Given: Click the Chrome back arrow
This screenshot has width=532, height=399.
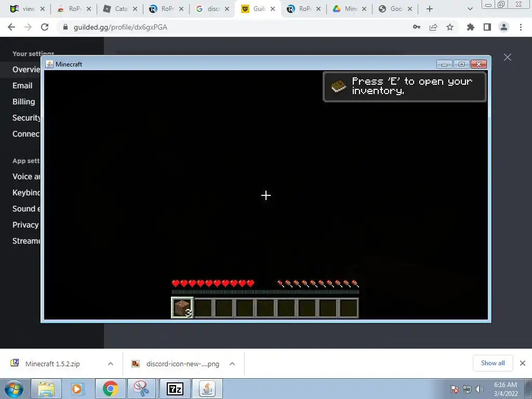Looking at the screenshot, I should [x=11, y=27].
